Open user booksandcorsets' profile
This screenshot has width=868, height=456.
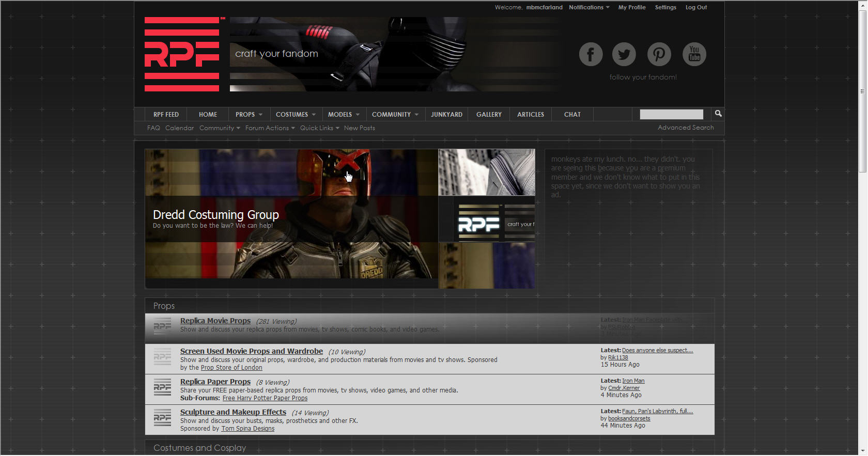click(x=629, y=418)
